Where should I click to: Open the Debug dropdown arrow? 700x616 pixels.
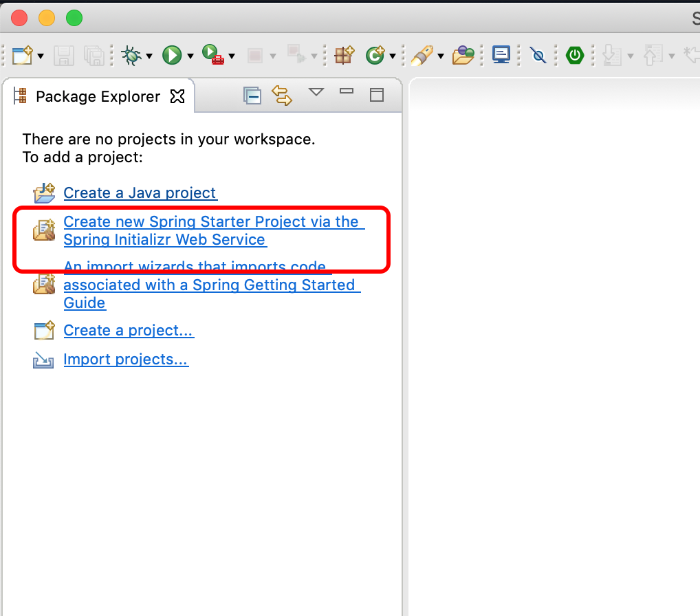coord(149,56)
